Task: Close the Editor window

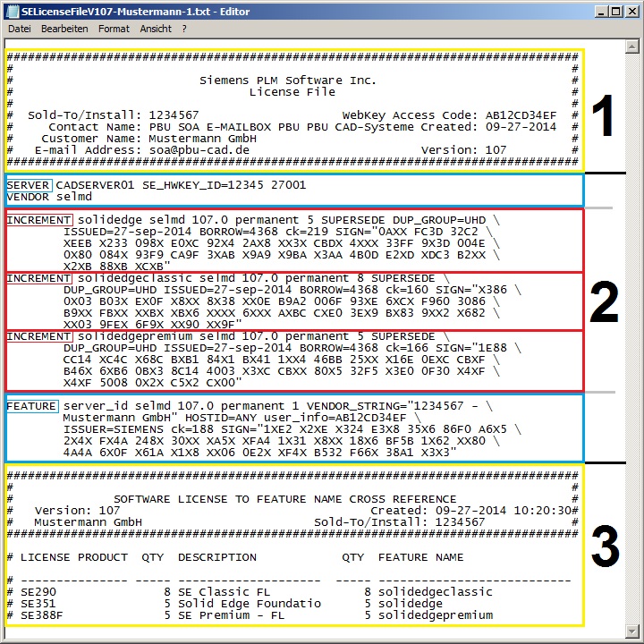Action: [x=631, y=12]
